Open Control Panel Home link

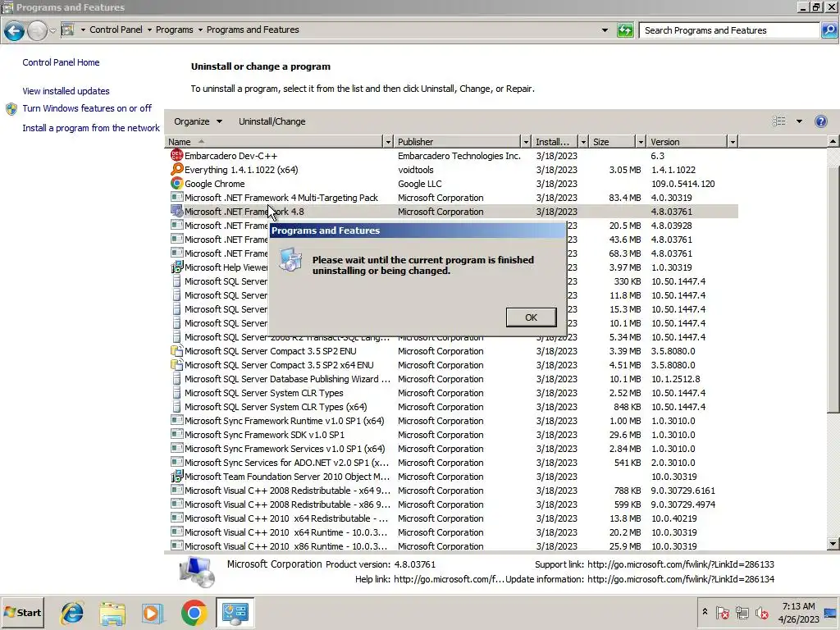coord(61,62)
